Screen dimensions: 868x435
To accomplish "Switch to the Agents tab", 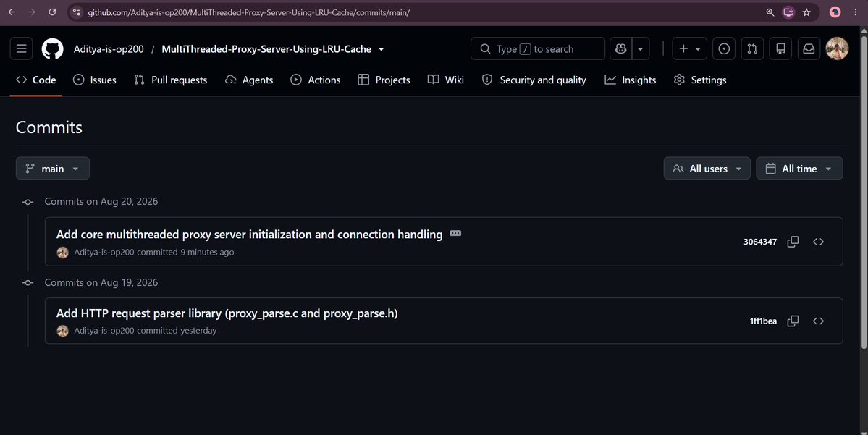I will click(249, 80).
